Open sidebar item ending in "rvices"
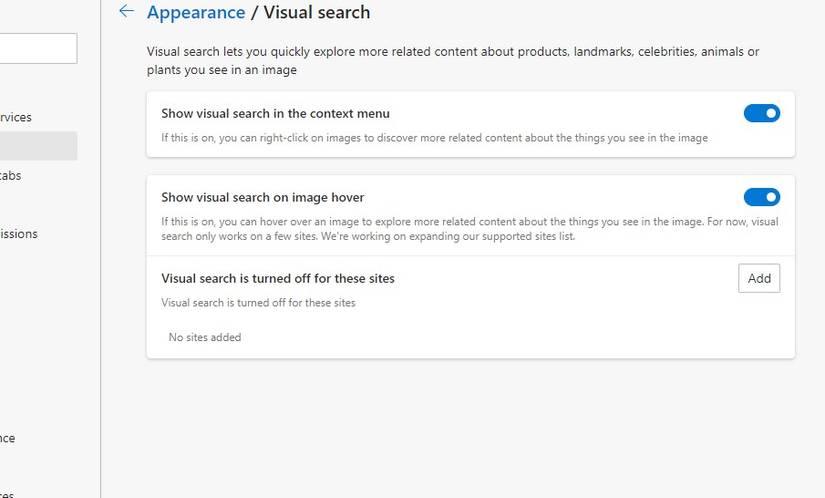Image resolution: width=825 pixels, height=498 pixels. (x=16, y=117)
